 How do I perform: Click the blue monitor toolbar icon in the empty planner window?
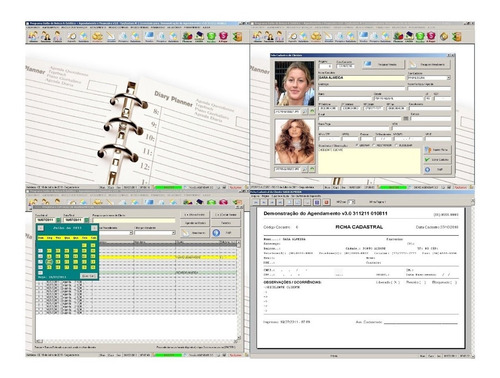(150, 36)
